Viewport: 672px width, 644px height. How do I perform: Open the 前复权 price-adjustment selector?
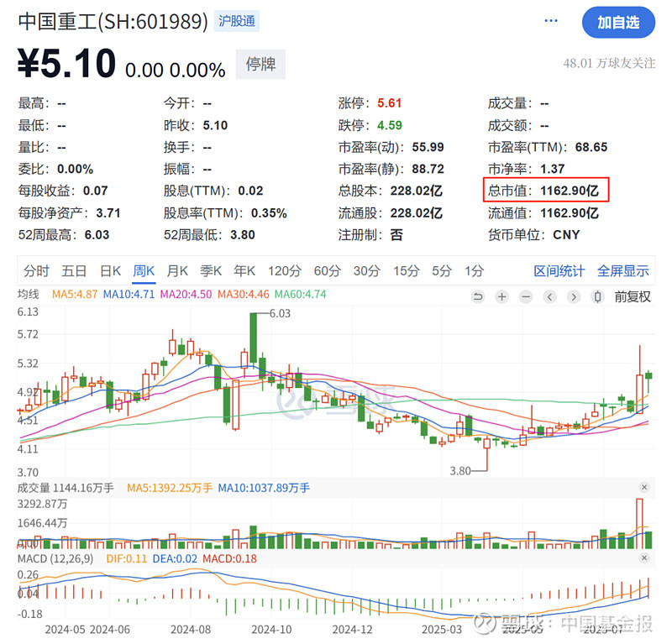[x=632, y=296]
